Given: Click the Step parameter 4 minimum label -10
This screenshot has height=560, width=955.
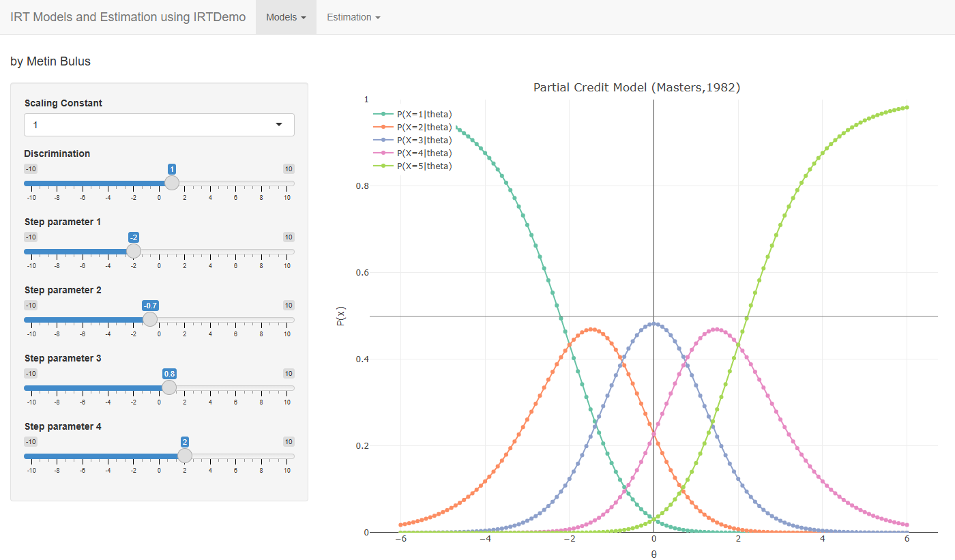Looking at the screenshot, I should point(31,442).
